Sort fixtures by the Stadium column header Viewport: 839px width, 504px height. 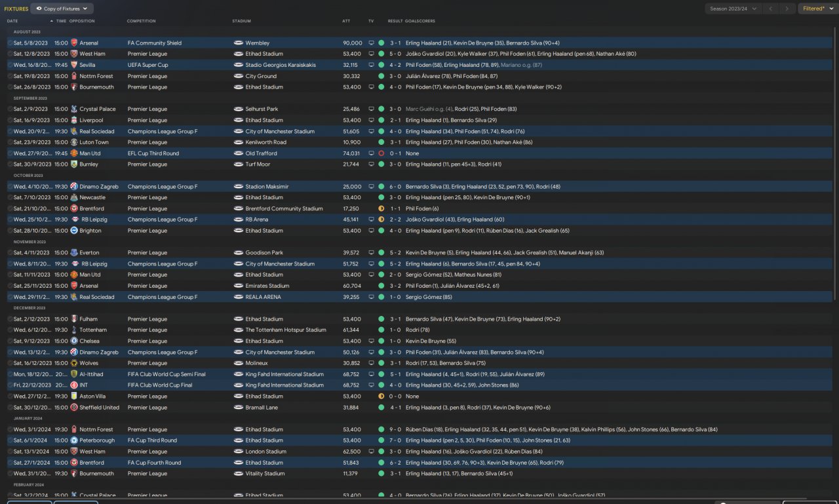click(x=241, y=21)
